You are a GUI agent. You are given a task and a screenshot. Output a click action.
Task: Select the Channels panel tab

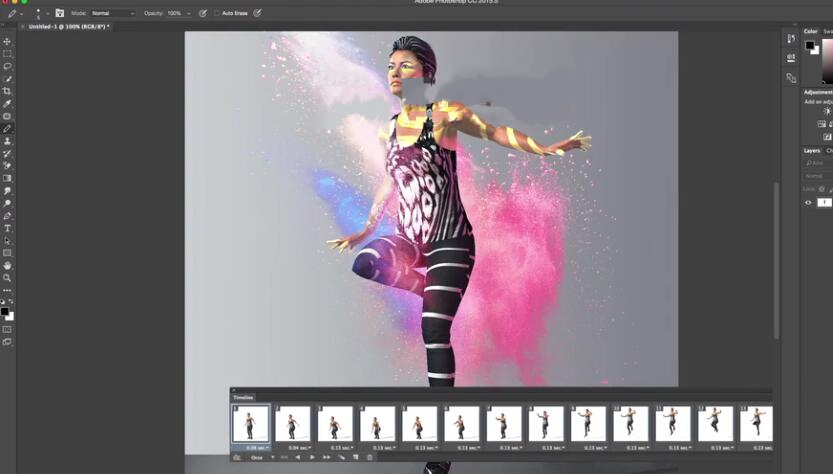(829, 150)
